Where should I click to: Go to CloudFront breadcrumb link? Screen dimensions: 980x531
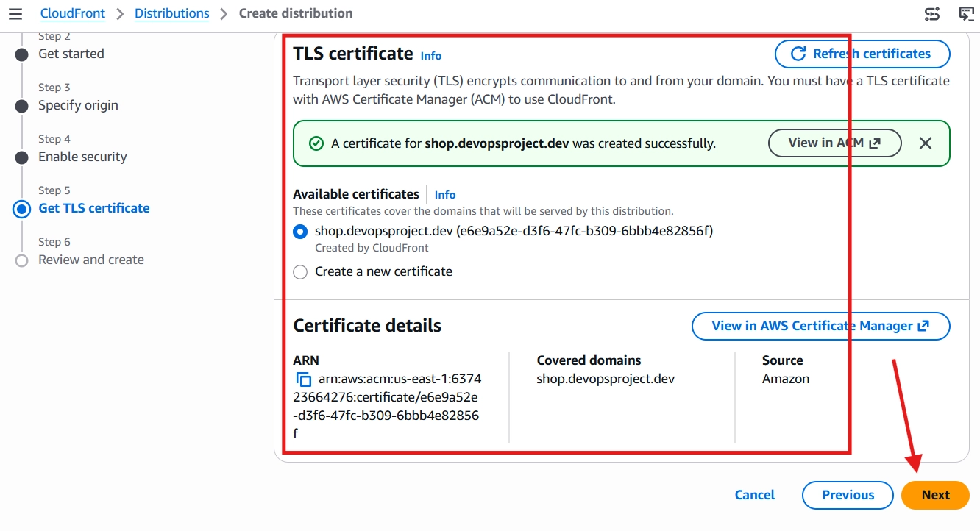tap(73, 13)
